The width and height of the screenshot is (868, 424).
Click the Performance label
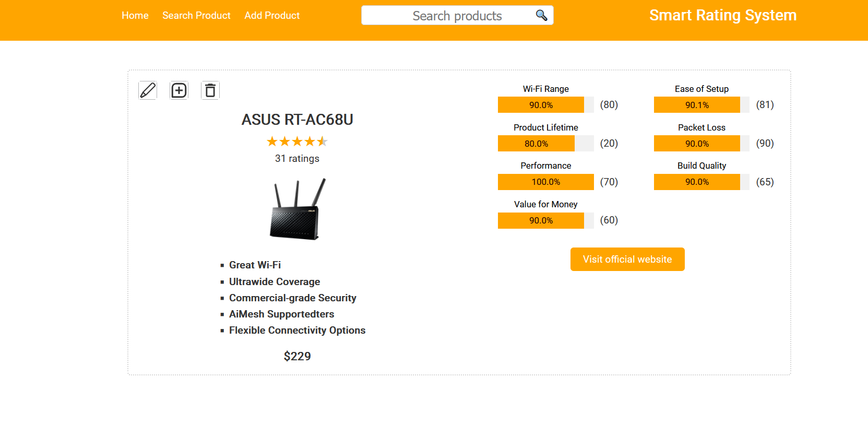[546, 166]
